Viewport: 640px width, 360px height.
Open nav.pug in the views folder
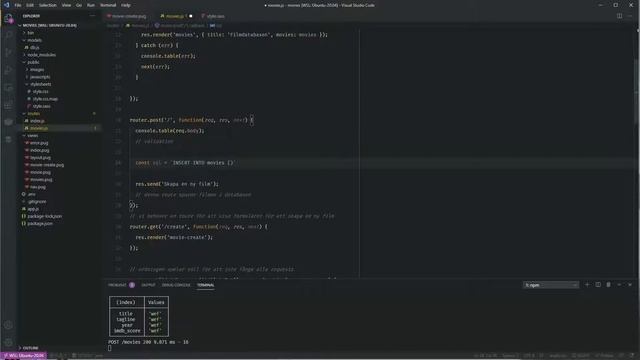[38, 187]
